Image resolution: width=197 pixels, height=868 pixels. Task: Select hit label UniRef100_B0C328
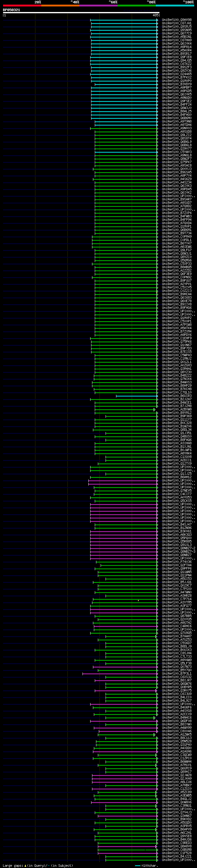(176, 423)
